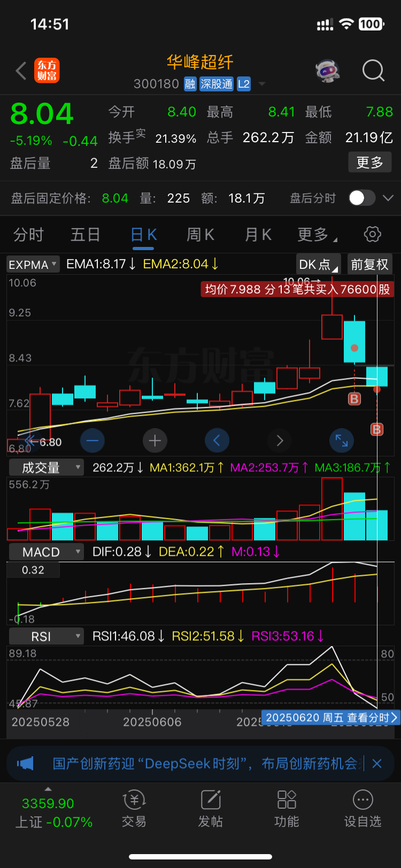Tap the 总手 262.2万 value
The width and height of the screenshot is (401, 868).
point(268,138)
